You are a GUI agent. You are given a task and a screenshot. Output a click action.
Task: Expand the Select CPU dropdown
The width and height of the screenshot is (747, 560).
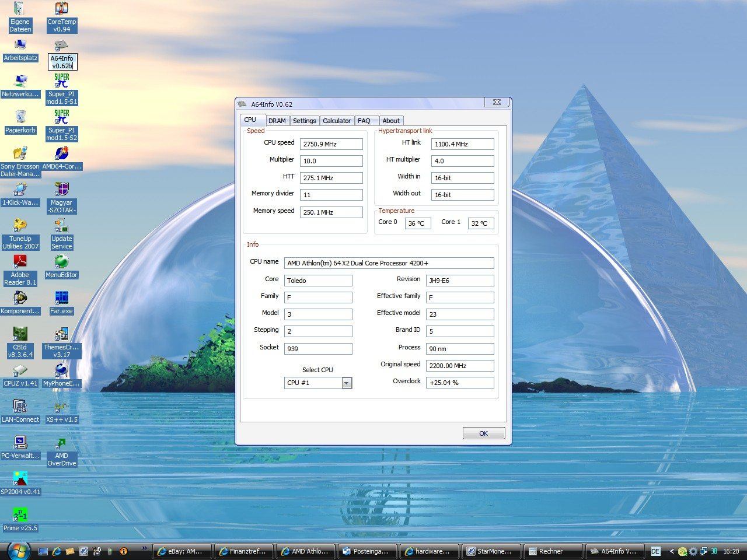tap(347, 383)
